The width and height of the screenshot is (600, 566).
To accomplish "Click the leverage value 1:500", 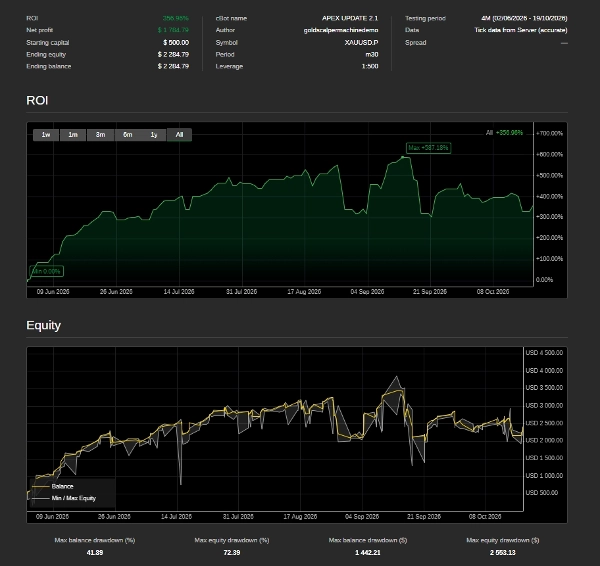I will click(x=370, y=66).
